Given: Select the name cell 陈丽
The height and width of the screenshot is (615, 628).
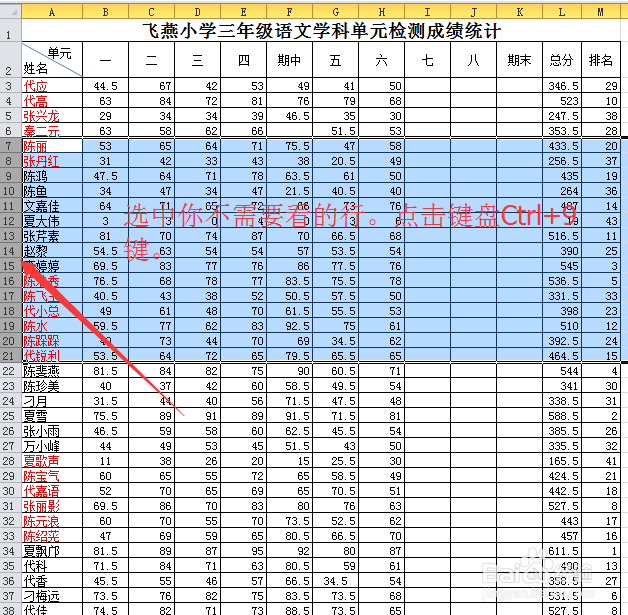Looking at the screenshot, I should click(52, 145).
